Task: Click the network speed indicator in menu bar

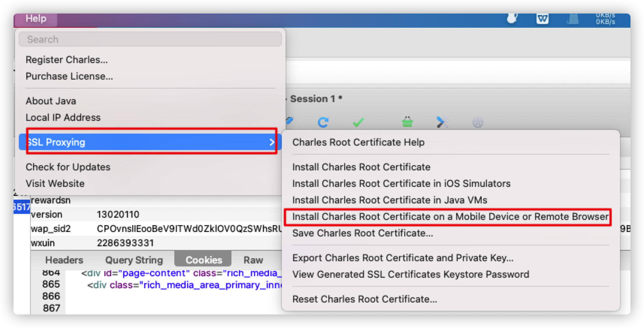Action: point(605,19)
